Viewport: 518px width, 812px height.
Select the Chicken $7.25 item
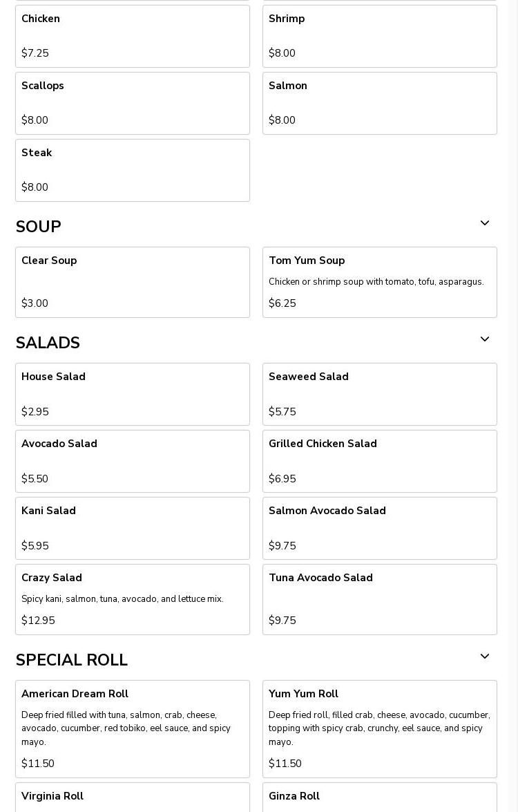click(133, 36)
